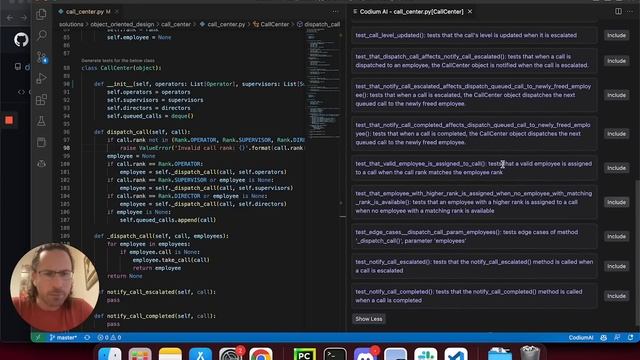This screenshot has height=360, width=640.
Task: Open the Explorer view in the activity bar
Action: [41, 15]
